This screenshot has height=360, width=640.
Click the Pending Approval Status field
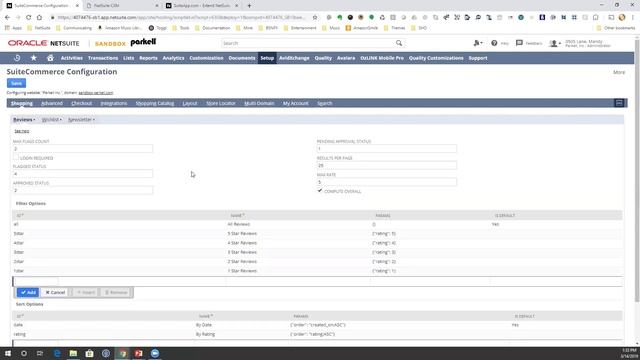pyautogui.click(x=387, y=149)
